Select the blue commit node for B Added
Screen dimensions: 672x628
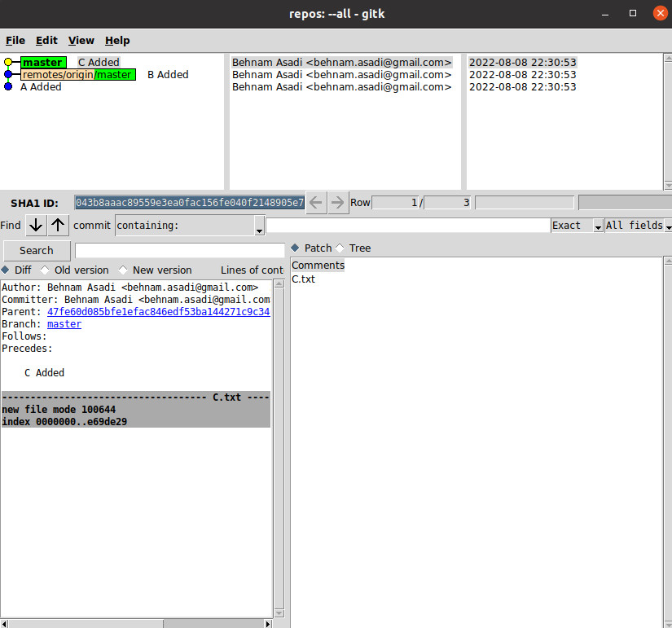8,75
